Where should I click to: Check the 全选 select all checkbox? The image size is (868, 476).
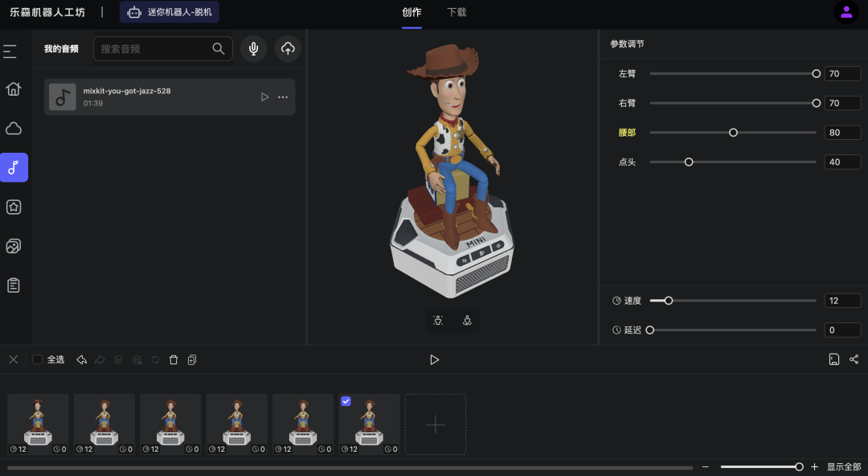pos(38,360)
